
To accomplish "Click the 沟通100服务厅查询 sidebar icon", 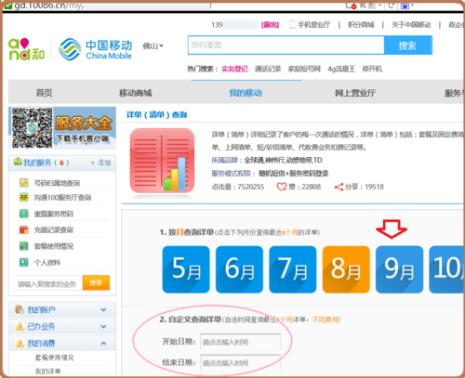I will pyautogui.click(x=24, y=197).
